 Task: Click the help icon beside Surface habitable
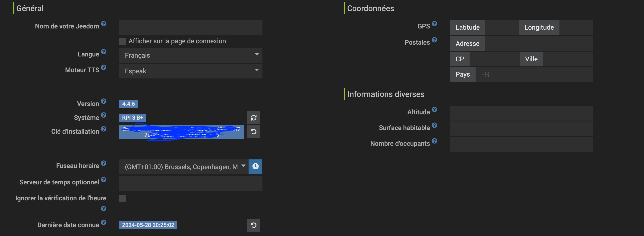[x=434, y=125]
